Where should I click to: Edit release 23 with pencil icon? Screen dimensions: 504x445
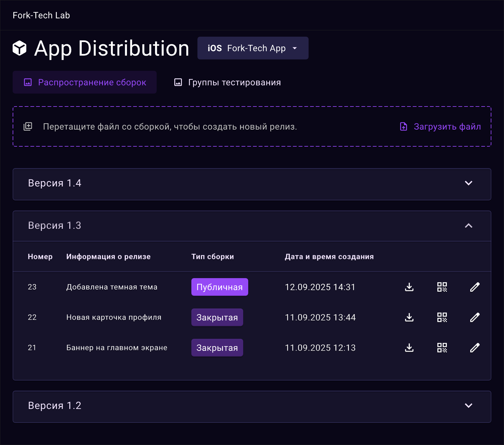(475, 287)
